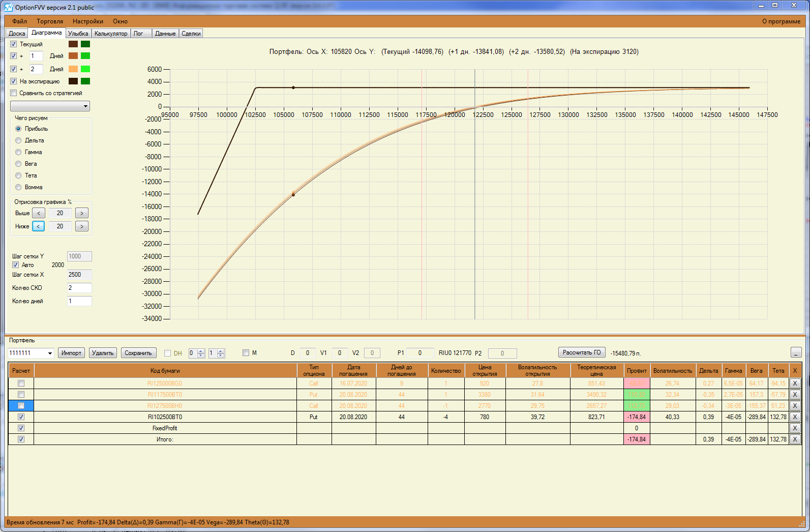Check the Расчет box for RI125000BG0
Viewport: 810px width, 532px height.
21,383
